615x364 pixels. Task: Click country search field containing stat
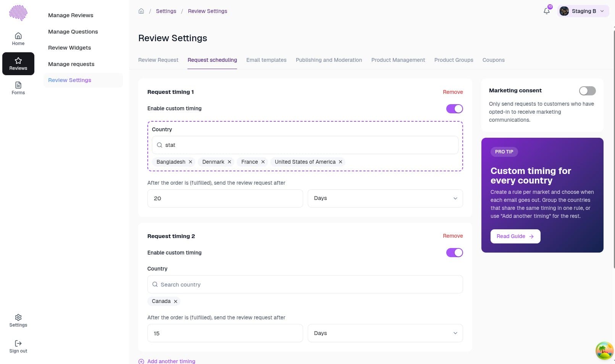coord(305,145)
